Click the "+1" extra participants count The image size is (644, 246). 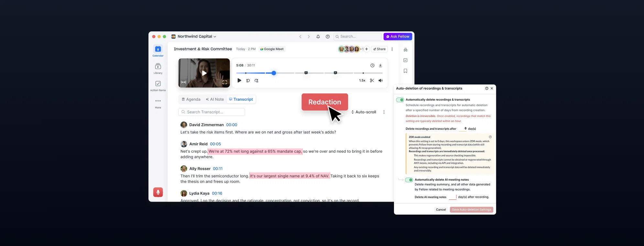(362, 49)
